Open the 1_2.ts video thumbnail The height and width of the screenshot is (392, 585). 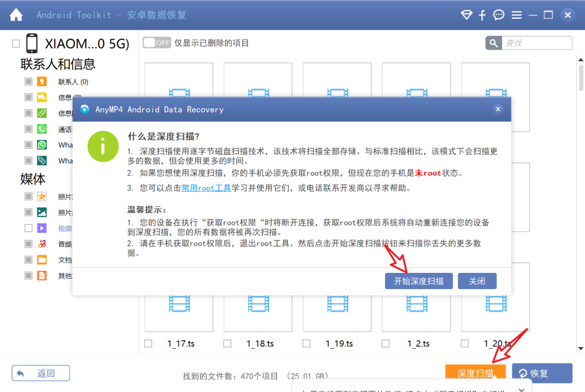417,313
